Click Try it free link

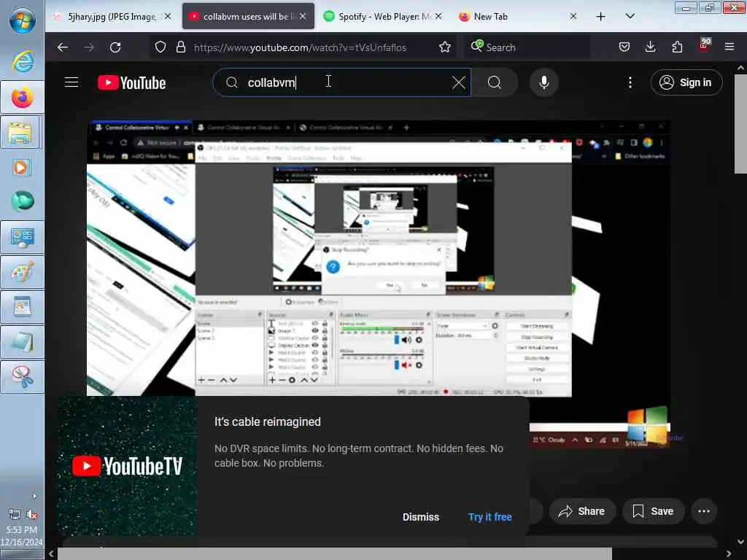tap(489, 517)
